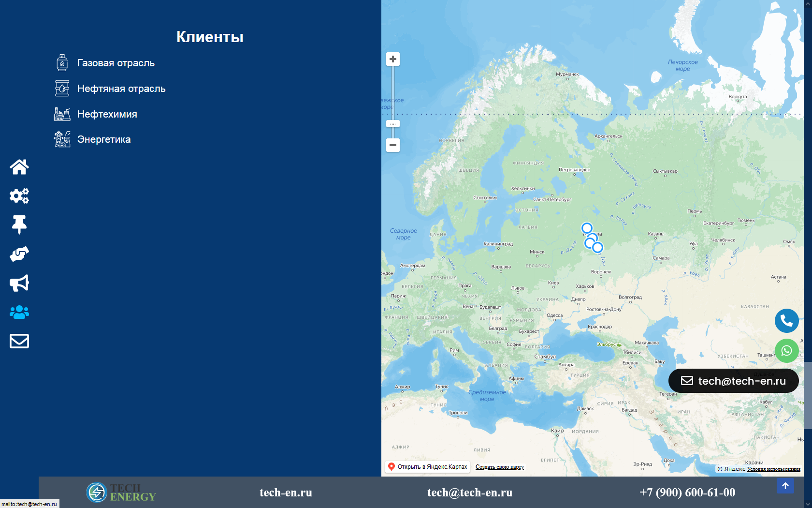Click the map zoom slider handle
Image resolution: width=812 pixels, height=508 pixels.
click(x=393, y=124)
